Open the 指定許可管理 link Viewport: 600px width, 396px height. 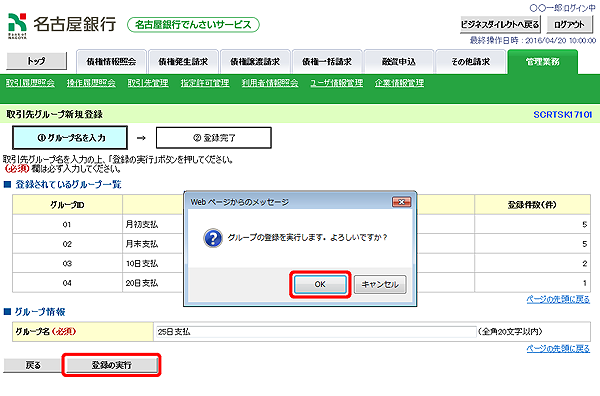(x=205, y=83)
